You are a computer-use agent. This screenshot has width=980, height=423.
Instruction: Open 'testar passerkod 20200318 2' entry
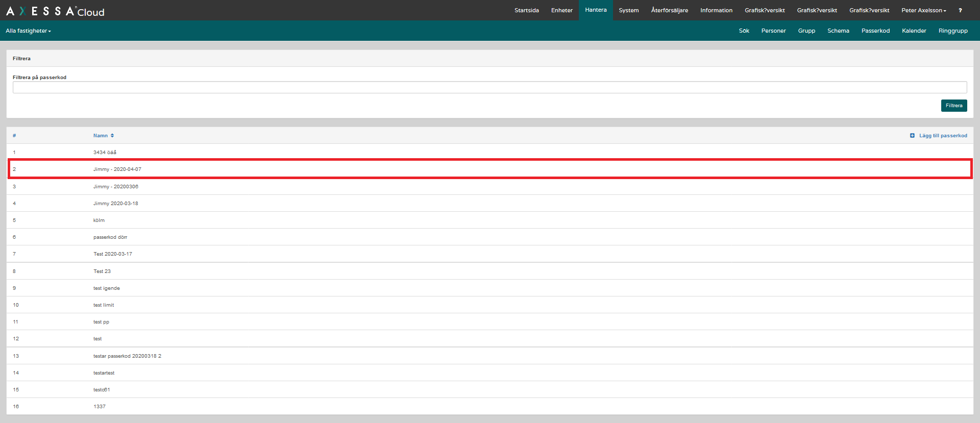click(x=489, y=356)
